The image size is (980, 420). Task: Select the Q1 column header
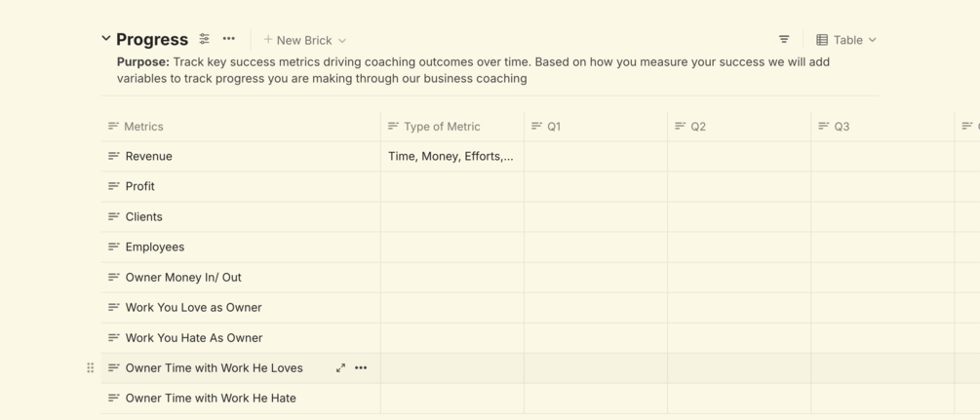pyautogui.click(x=554, y=127)
